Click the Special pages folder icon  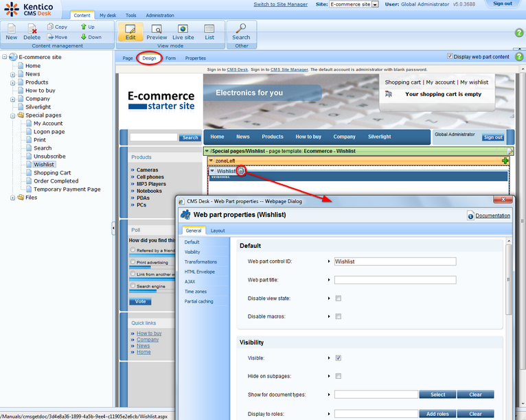21,115
